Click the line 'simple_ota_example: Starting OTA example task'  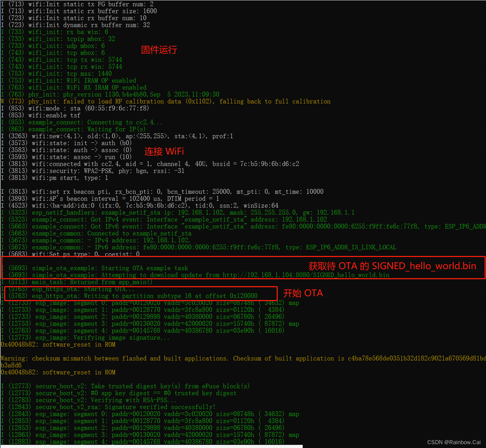[x=94, y=268]
